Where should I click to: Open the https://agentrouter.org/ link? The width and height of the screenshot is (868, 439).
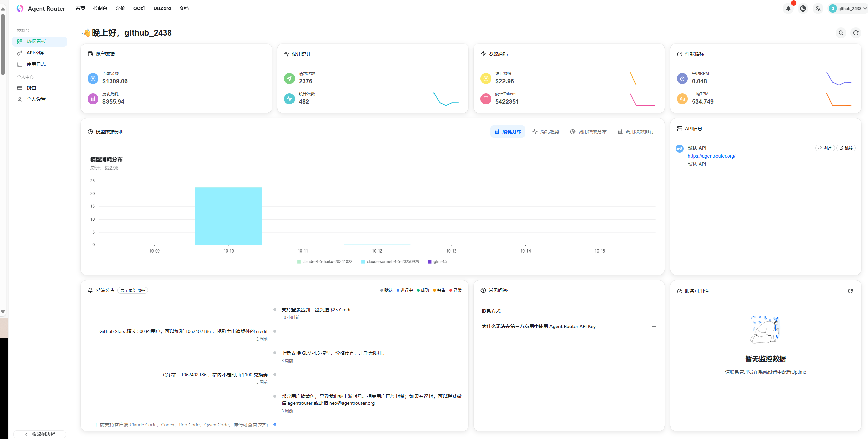(x=711, y=156)
